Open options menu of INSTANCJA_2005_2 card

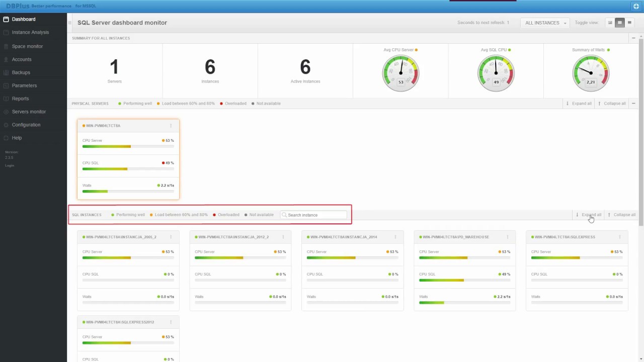[x=171, y=237]
